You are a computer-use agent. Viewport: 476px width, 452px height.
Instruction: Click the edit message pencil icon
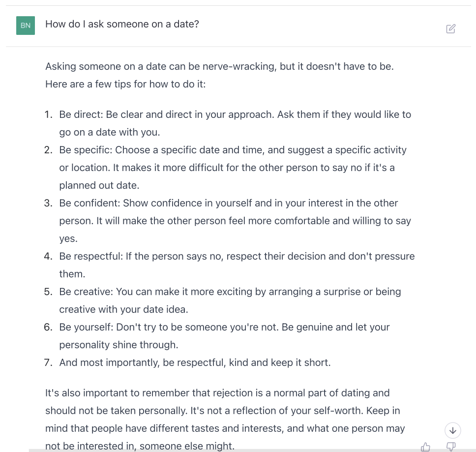pyautogui.click(x=450, y=28)
